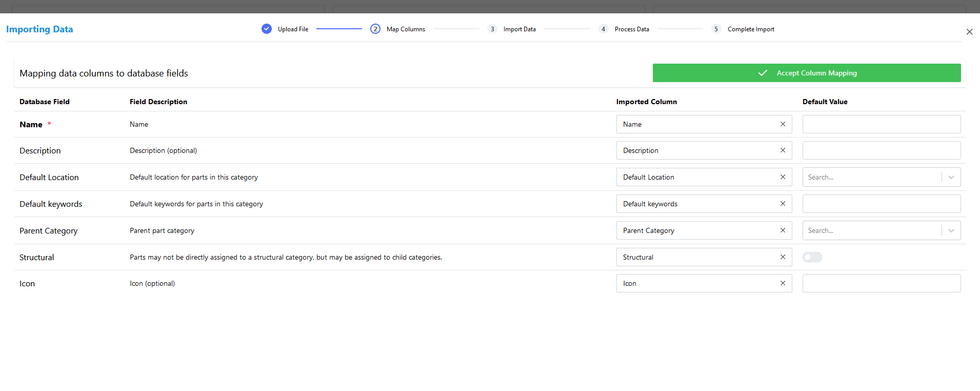Toggle the Structural default value switch
Viewport: 980px width, 391px height.
[x=812, y=257]
